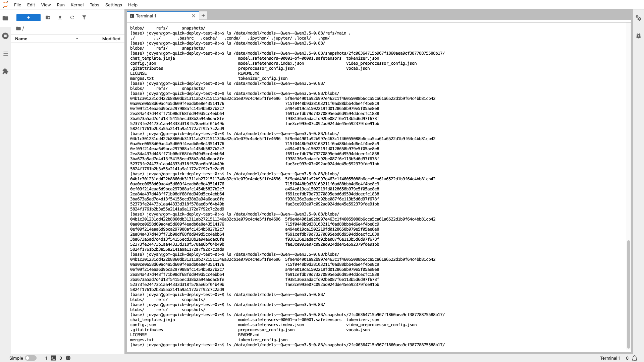
Task: Open Running Terminals and Kernels panel
Action: coord(5,36)
